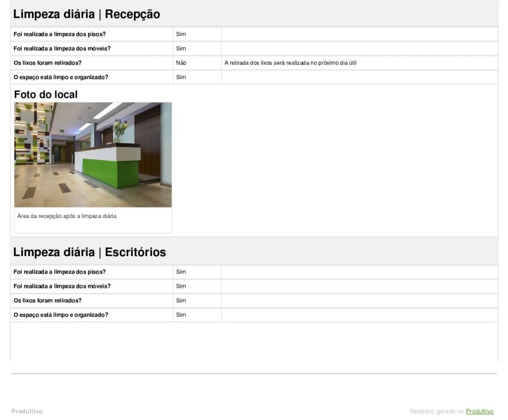
Task: Open the green Produttivo link in footer
Action: [x=479, y=412]
